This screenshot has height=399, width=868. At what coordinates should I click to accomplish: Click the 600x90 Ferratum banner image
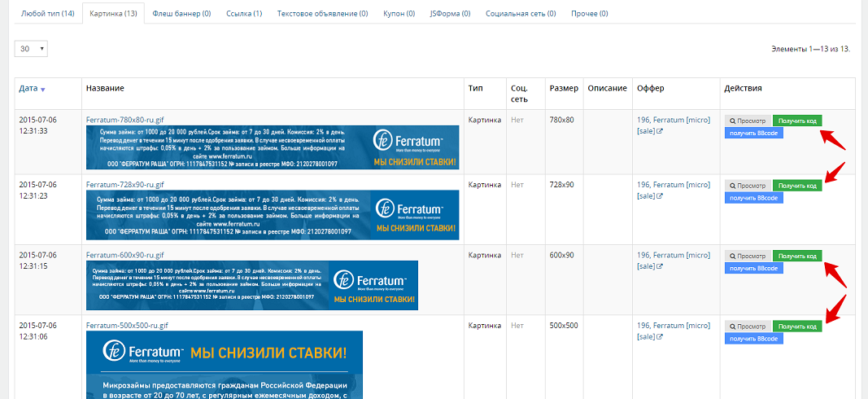tap(252, 285)
